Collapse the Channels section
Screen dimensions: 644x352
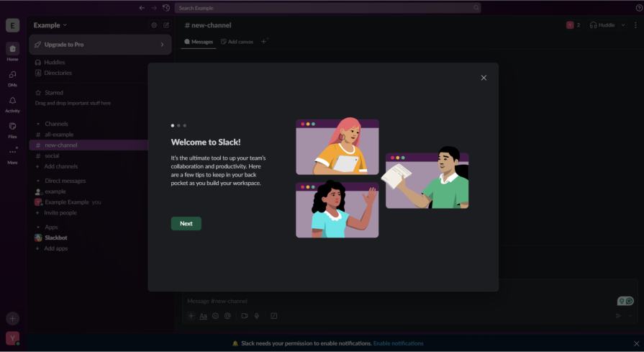point(38,124)
